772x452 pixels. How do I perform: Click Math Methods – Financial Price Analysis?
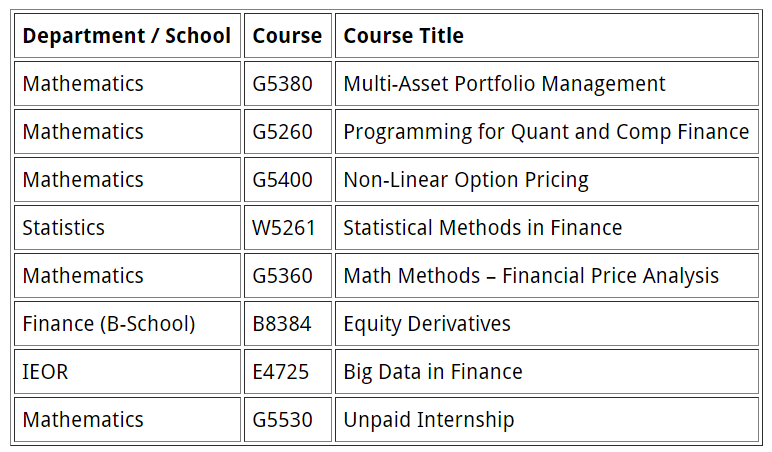(531, 276)
